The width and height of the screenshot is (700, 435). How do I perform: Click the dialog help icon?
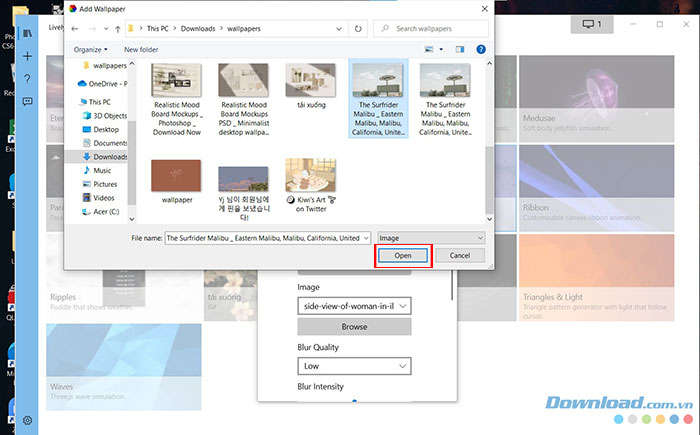pyautogui.click(x=481, y=48)
